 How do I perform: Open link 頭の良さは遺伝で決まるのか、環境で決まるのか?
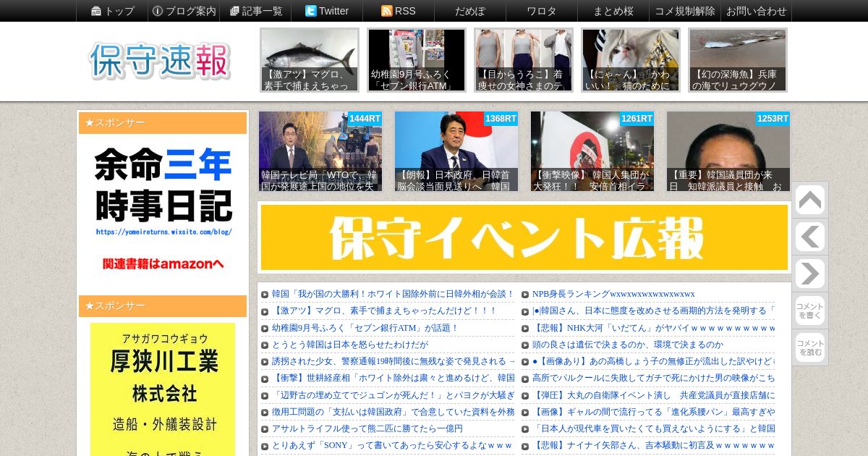tap(627, 345)
